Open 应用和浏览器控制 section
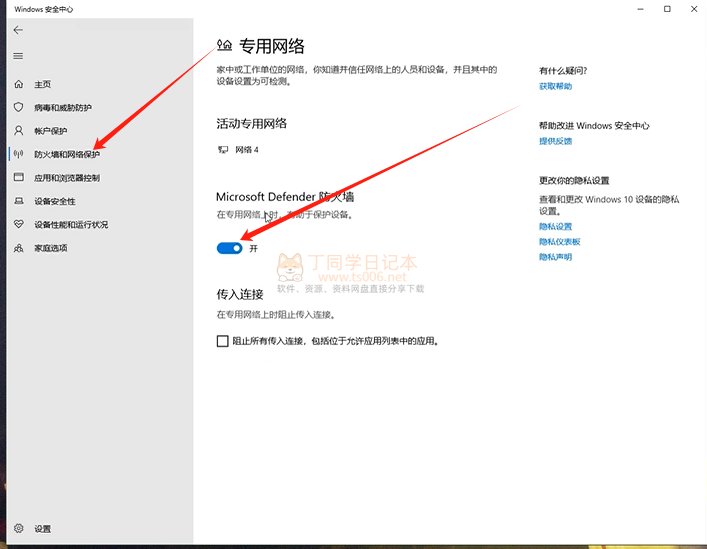 tap(67, 178)
